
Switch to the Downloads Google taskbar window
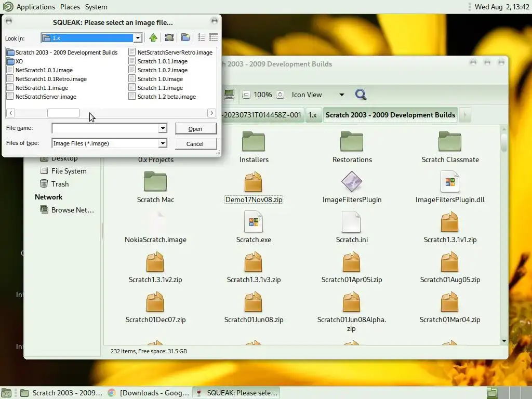click(x=149, y=393)
